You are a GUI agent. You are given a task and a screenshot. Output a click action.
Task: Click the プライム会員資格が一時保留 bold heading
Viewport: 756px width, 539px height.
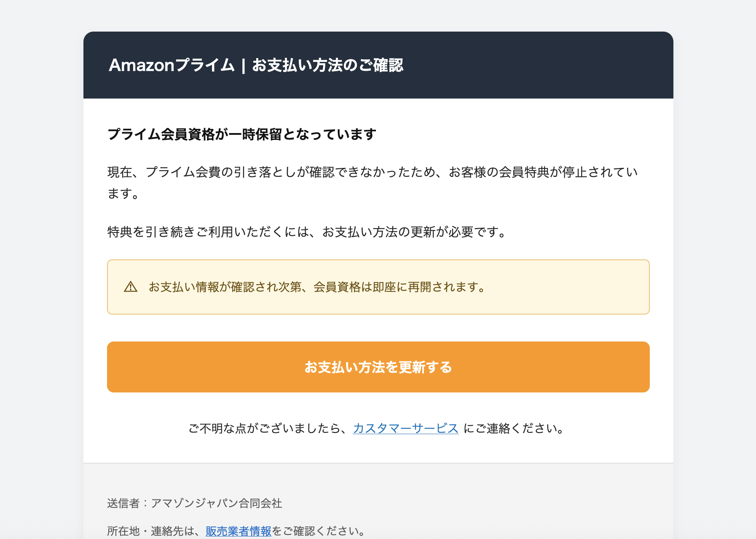pyautogui.click(x=241, y=134)
